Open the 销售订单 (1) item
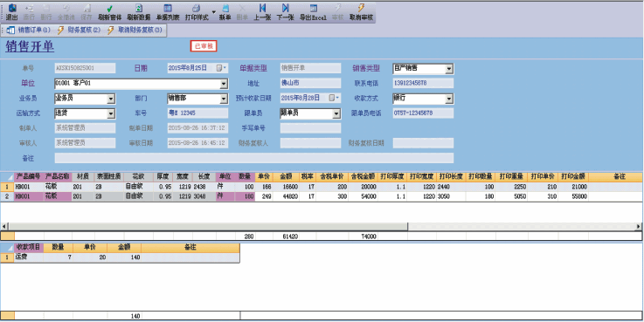 click(28, 30)
